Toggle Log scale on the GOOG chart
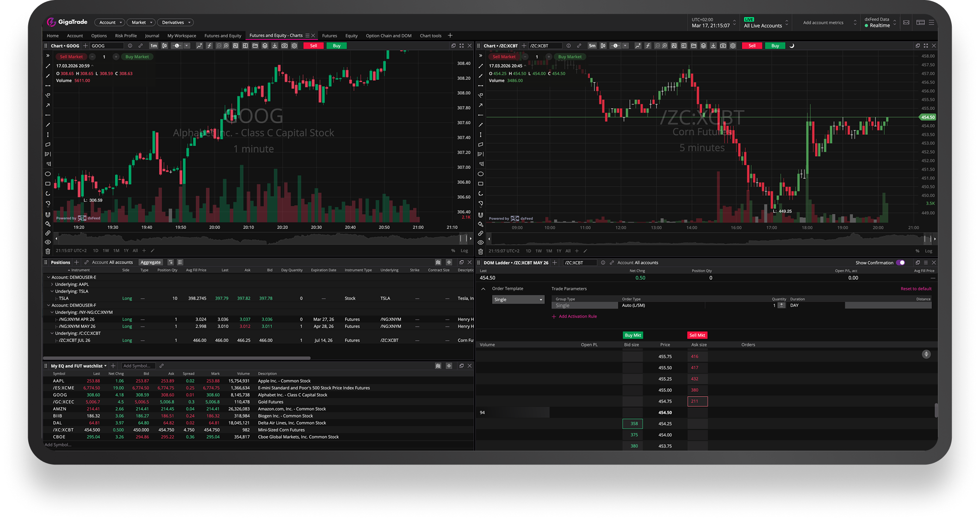This screenshot has height=521, width=980. (x=464, y=251)
